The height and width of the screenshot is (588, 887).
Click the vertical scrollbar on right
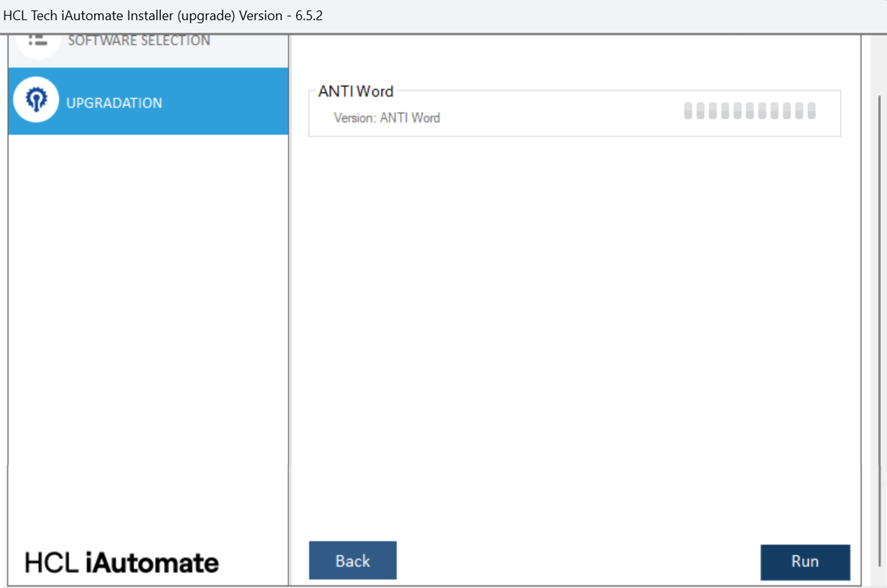[879, 331]
